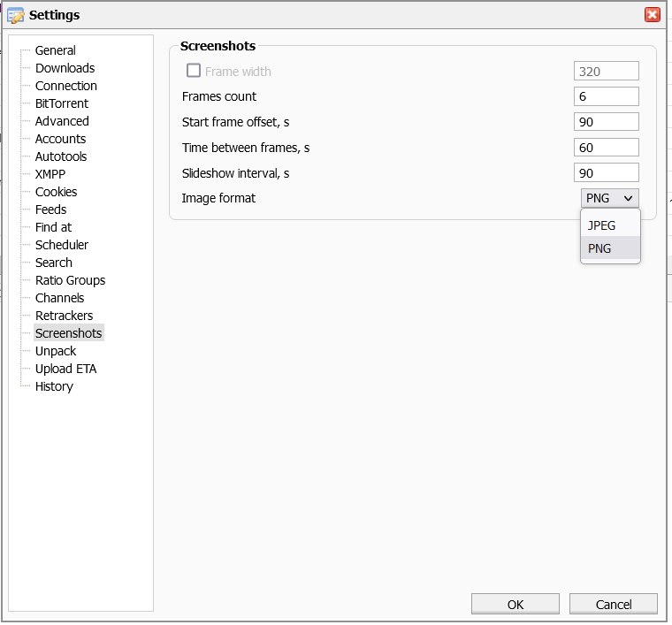The image size is (672, 625).
Task: Open the XMPP settings category
Action: pos(50,174)
